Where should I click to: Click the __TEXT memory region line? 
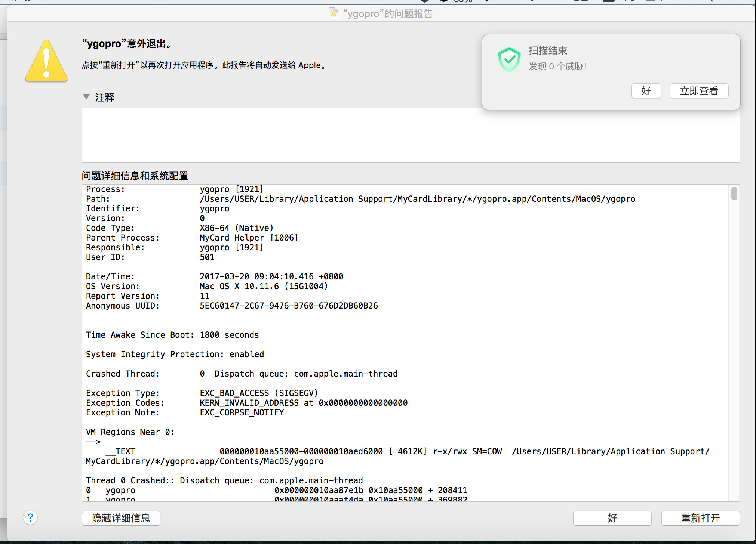(397, 457)
